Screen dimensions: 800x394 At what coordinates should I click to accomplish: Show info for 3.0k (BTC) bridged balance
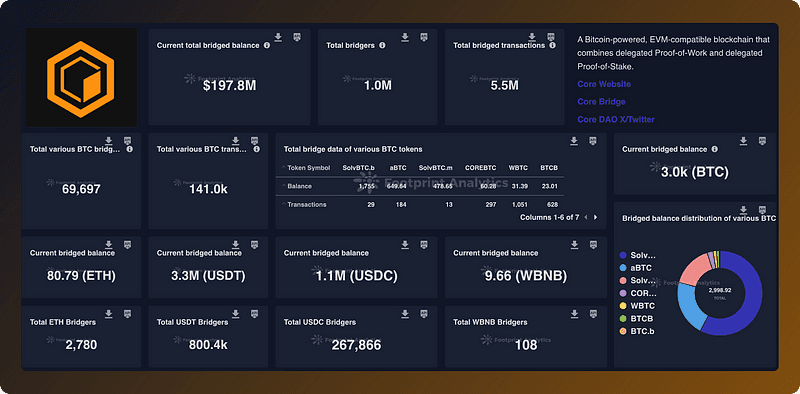tap(714, 149)
